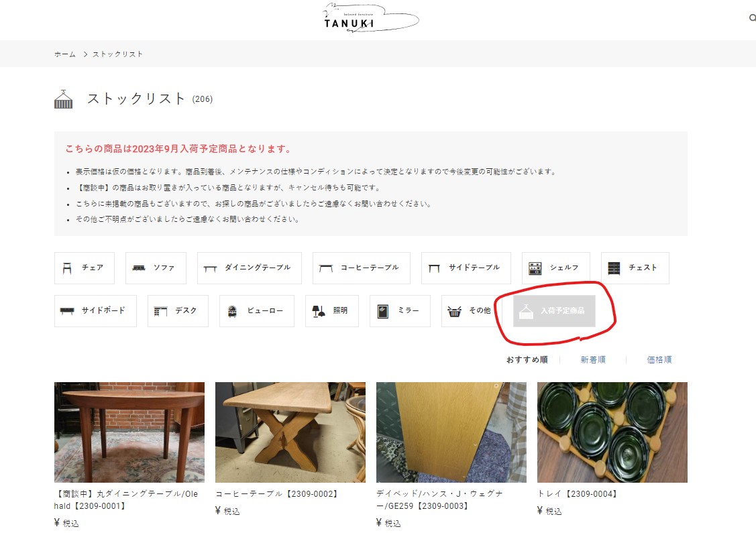Select the チェア chair category icon
This screenshot has height=533, width=756.
pyautogui.click(x=67, y=268)
